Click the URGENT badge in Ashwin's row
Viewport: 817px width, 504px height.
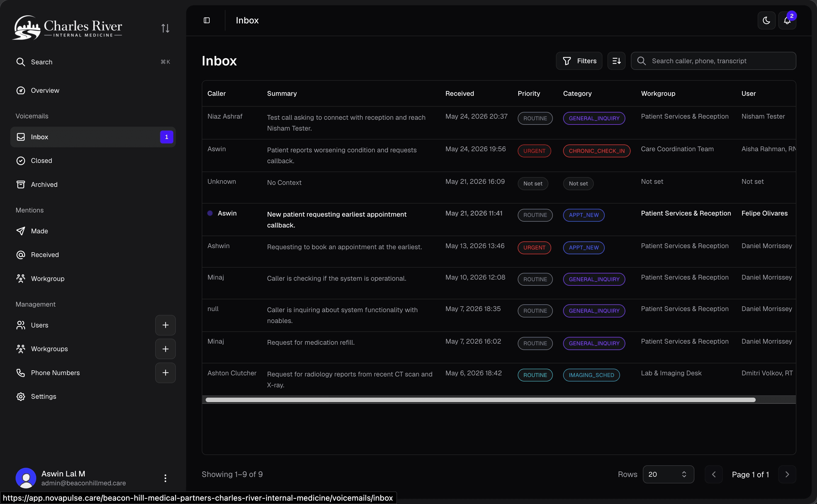click(534, 248)
